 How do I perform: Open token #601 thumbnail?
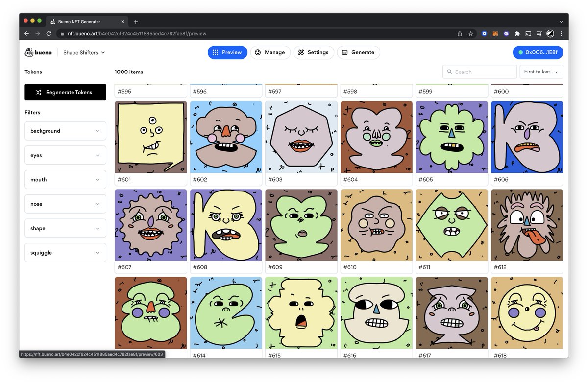[151, 137]
